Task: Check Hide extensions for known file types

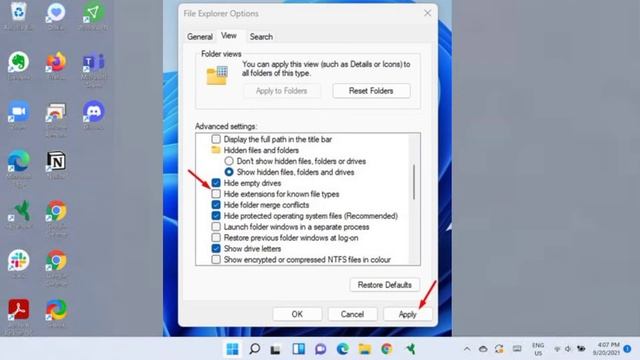Action: click(216, 194)
